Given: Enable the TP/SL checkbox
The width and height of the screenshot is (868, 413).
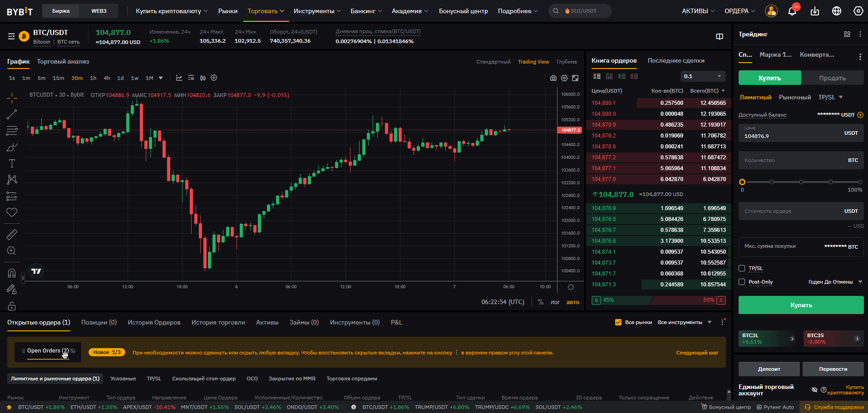Looking at the screenshot, I should pyautogui.click(x=742, y=268).
